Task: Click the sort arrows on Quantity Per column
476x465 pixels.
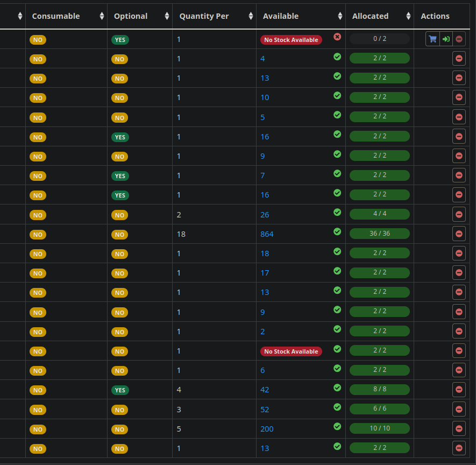Action: 250,16
